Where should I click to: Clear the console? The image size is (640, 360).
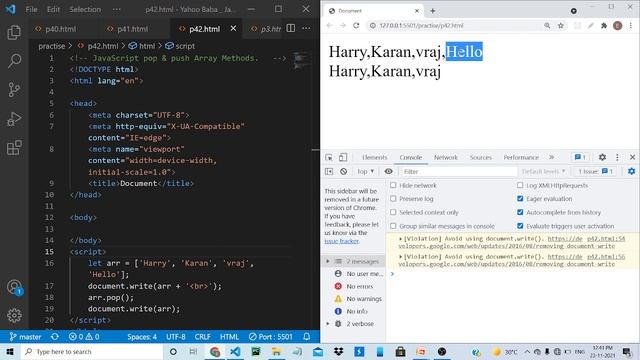point(344,171)
